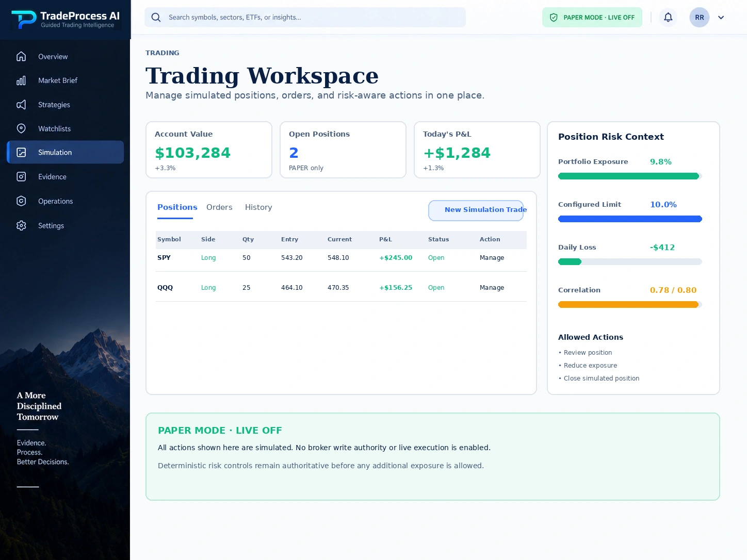This screenshot has width=747, height=560.
Task: Click the RR user avatar
Action: (700, 17)
